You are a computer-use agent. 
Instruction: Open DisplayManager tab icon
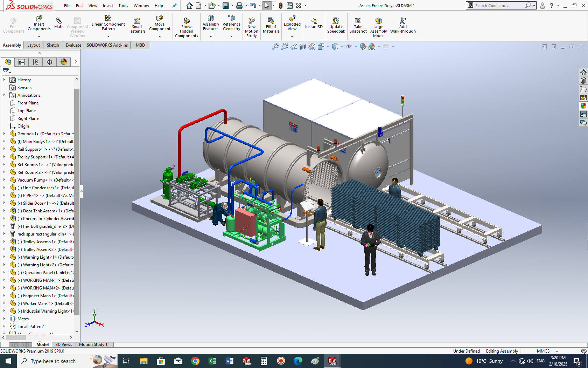coord(64,62)
